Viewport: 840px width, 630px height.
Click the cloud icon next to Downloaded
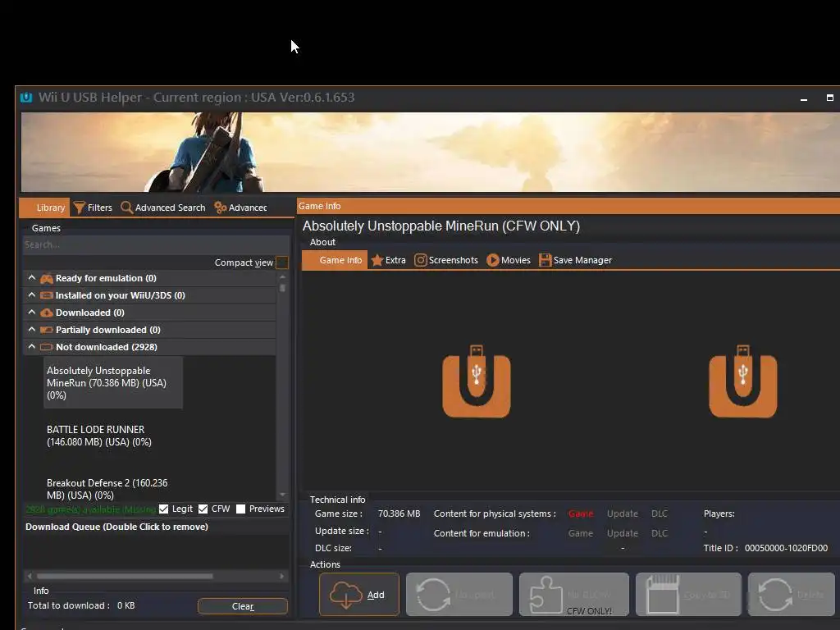click(x=47, y=313)
